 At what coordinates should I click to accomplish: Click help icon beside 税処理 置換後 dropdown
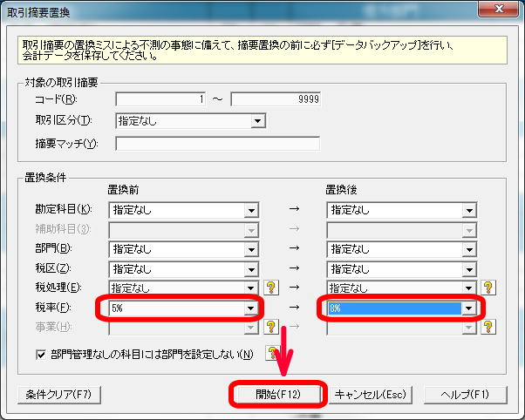[488, 288]
